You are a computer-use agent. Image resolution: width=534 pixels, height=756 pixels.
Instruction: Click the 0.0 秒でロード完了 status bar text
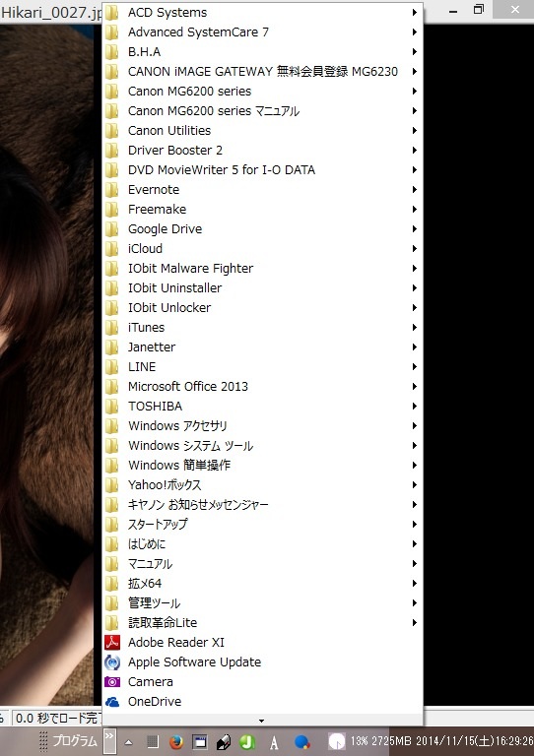point(57,719)
